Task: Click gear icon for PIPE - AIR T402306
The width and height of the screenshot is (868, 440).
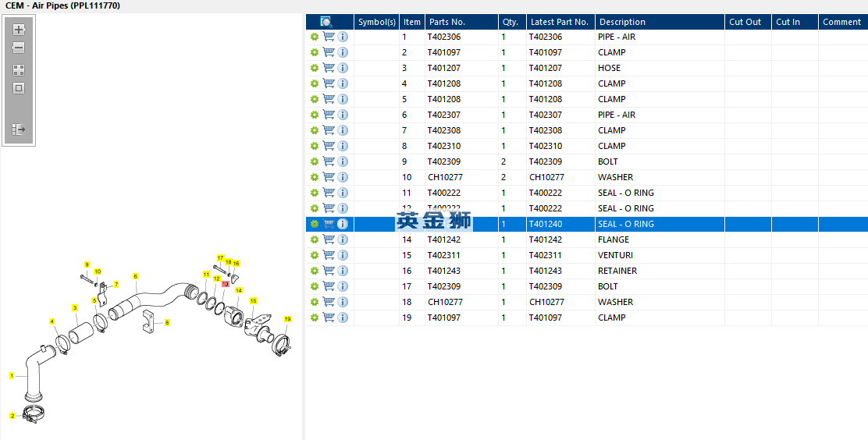Action: click(315, 37)
